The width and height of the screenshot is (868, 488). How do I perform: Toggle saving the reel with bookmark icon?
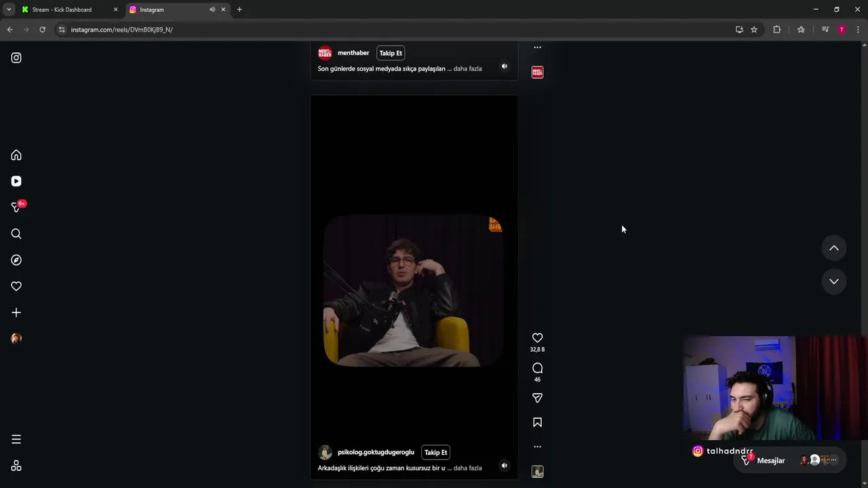point(537,422)
